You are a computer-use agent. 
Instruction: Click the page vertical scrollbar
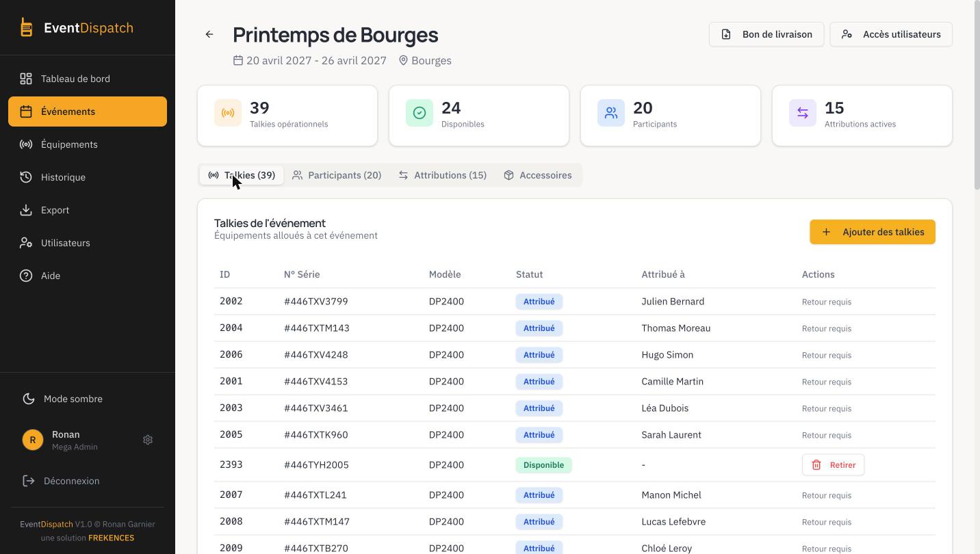(977, 96)
